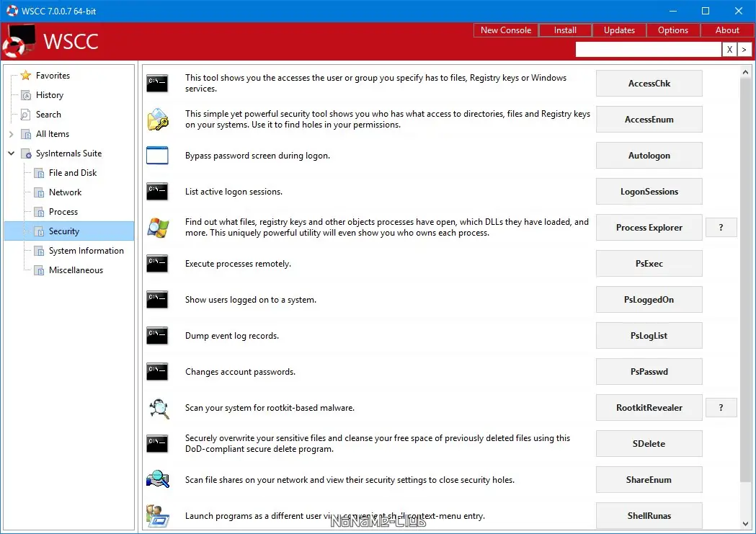Click the New Console button
Image resolution: width=756 pixels, height=534 pixels.
pos(504,30)
